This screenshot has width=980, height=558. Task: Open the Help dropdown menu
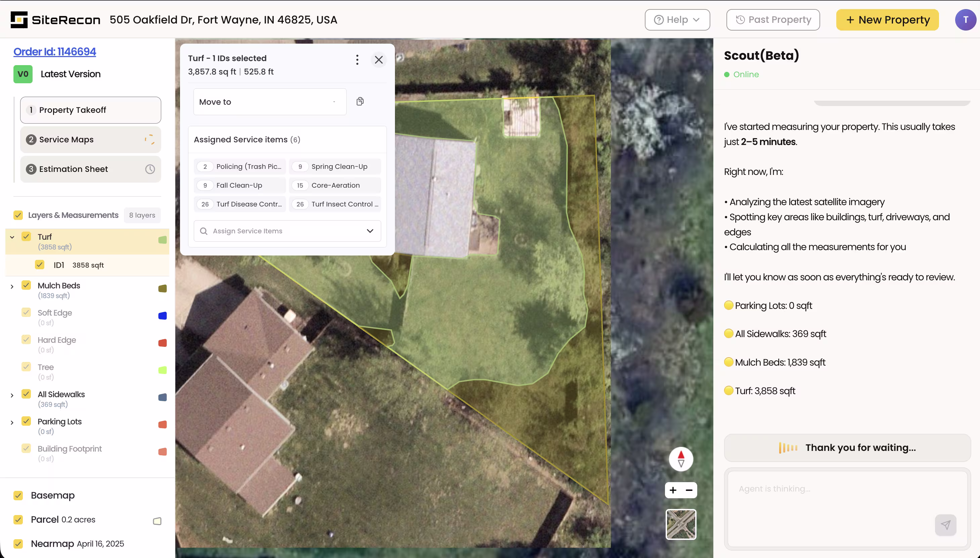click(x=677, y=19)
